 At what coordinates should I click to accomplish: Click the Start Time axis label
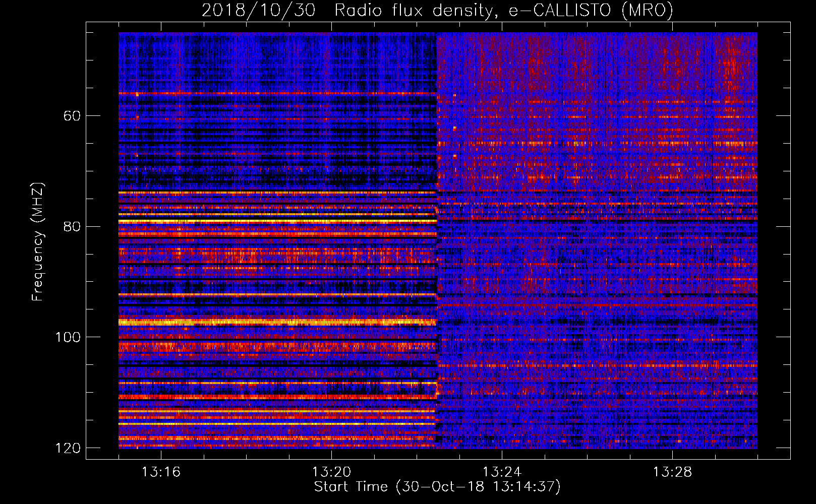tap(437, 487)
